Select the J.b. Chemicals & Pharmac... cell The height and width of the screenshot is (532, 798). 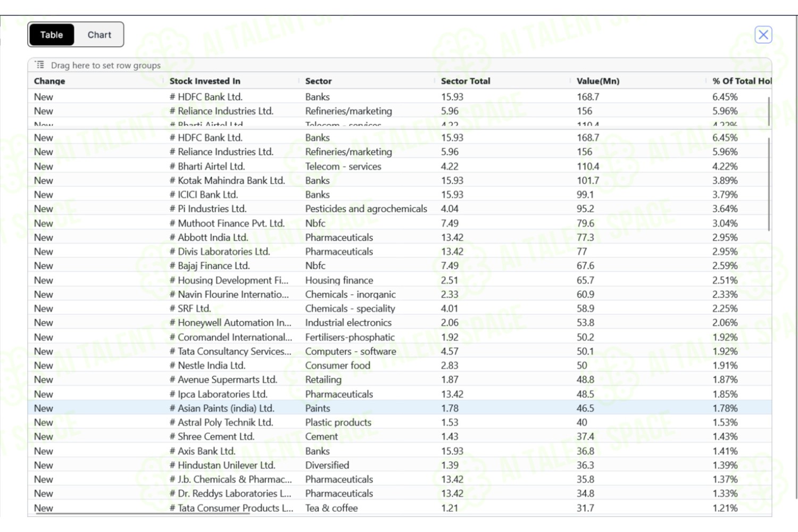tap(231, 479)
